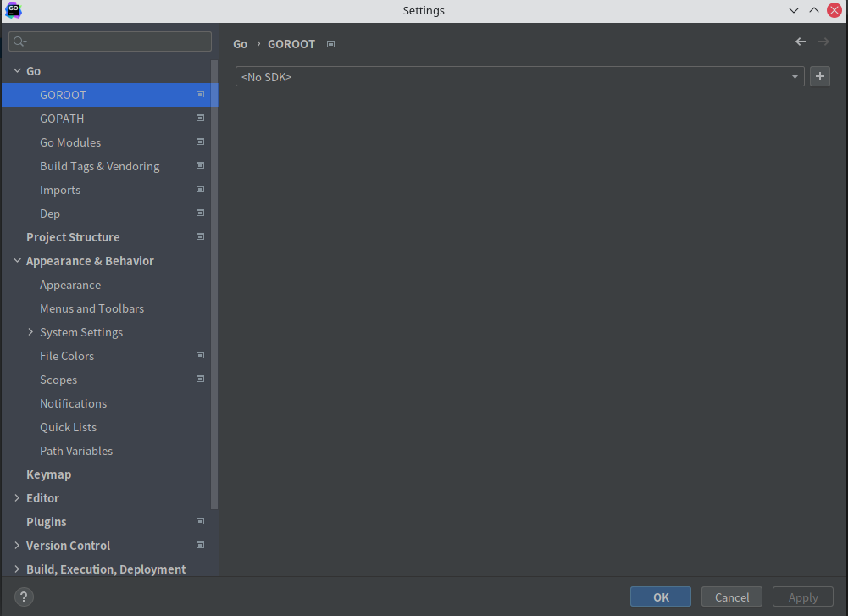Open the <No SDK> dropdown
This screenshot has height=616, width=848.
pyautogui.click(x=795, y=76)
